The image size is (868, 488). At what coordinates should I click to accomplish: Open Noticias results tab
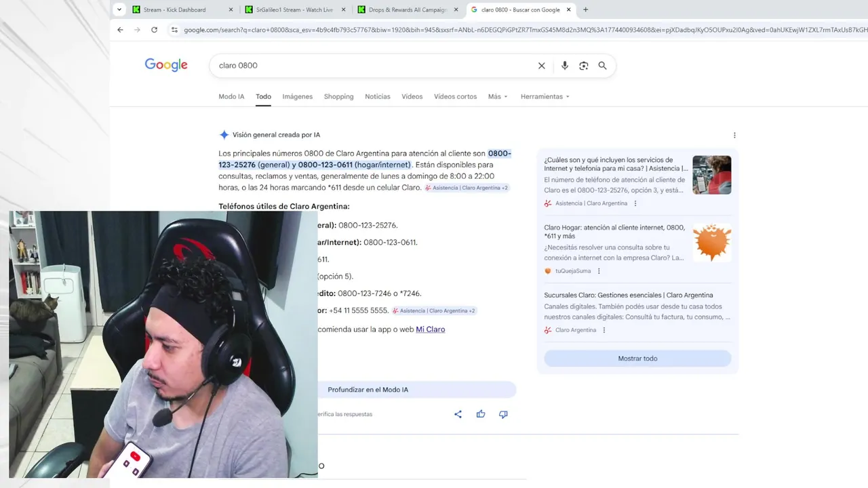click(x=378, y=96)
